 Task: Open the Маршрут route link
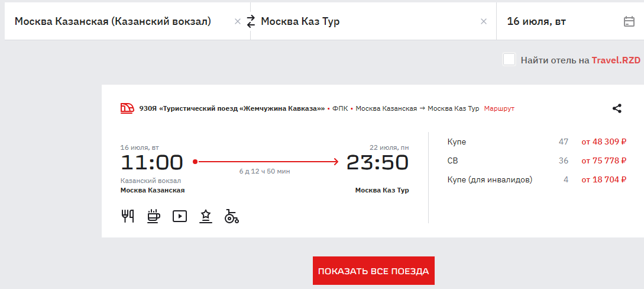pos(499,108)
